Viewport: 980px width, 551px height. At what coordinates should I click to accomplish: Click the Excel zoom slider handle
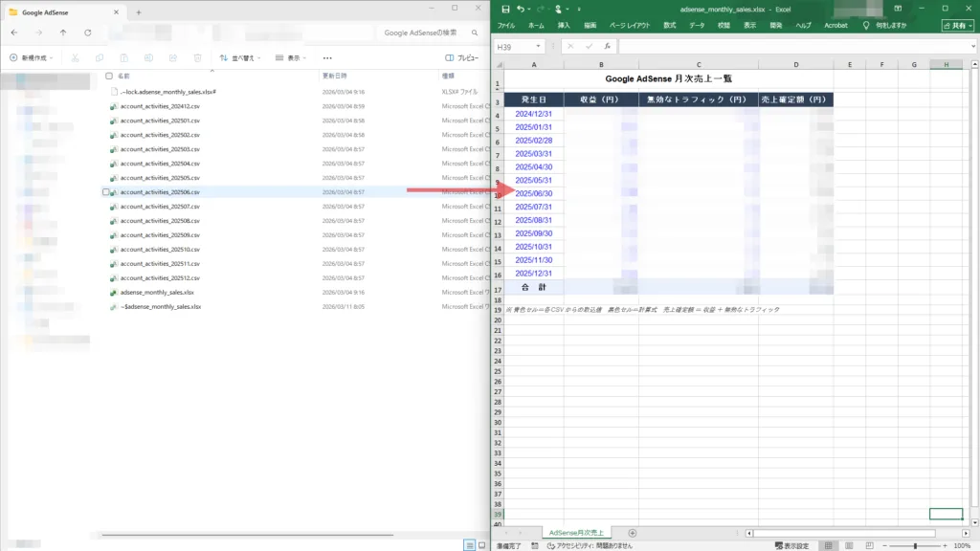915,545
